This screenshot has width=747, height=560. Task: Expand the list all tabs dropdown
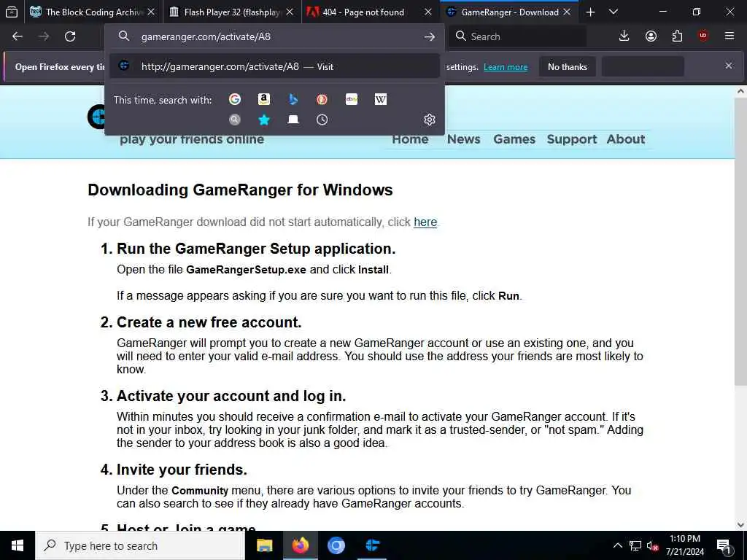[614, 12]
